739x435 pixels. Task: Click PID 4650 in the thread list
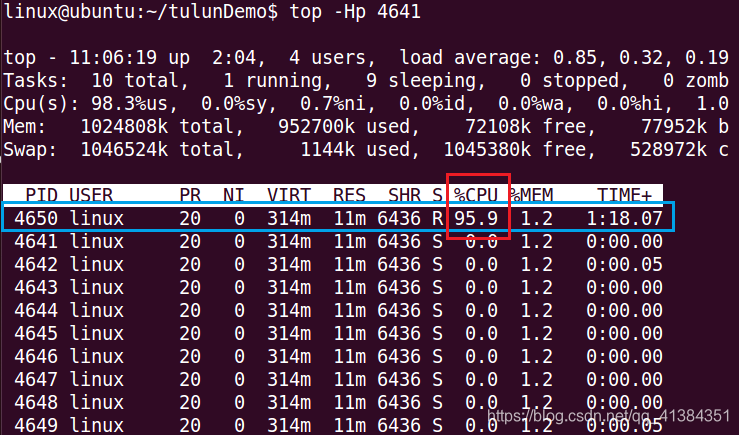point(36,218)
